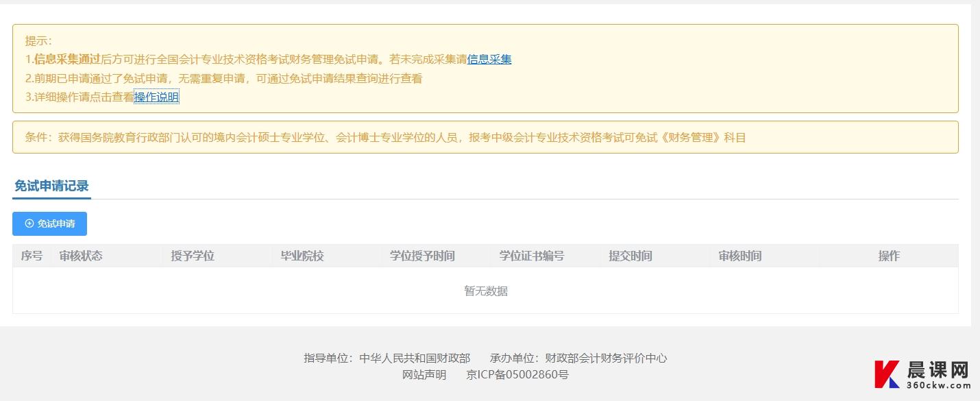
Task: Click the 条件 notice about 财务管理 exemption
Action: pyautogui.click(x=485, y=137)
